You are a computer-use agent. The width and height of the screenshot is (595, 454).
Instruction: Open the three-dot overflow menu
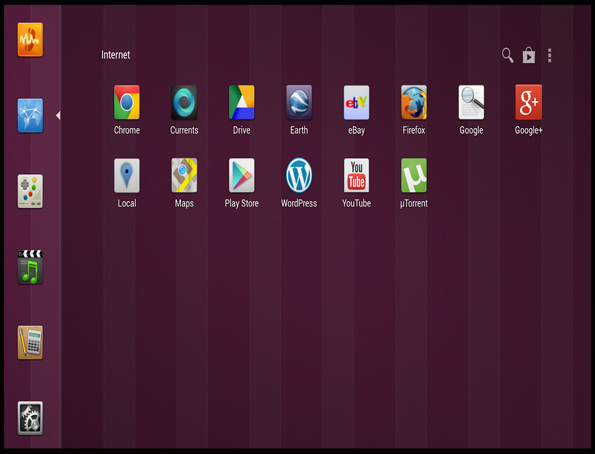[549, 55]
